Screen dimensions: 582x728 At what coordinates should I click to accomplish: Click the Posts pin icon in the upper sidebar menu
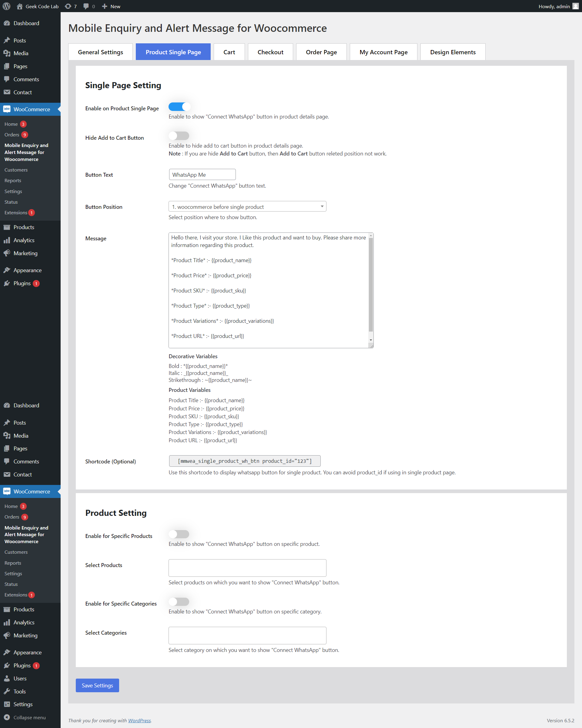[x=7, y=40]
